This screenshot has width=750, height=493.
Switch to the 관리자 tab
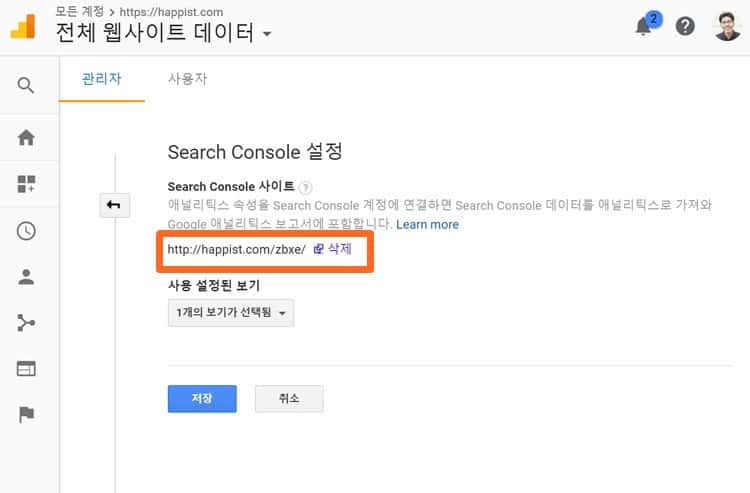[x=100, y=78]
